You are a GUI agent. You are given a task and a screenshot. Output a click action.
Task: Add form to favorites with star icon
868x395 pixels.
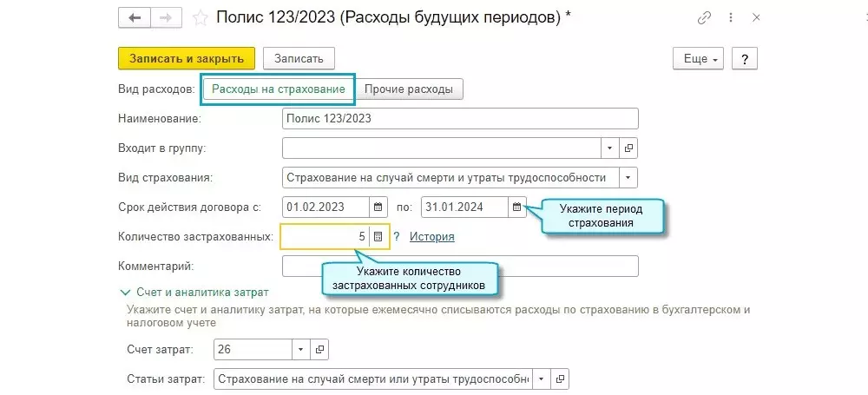200,17
